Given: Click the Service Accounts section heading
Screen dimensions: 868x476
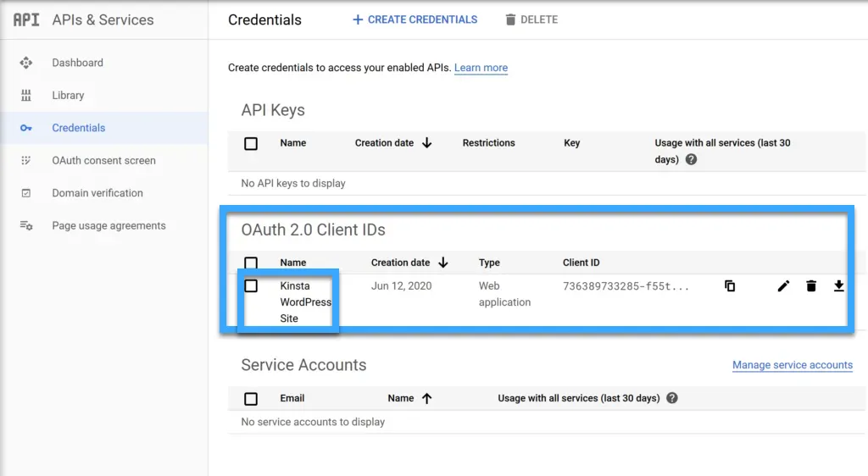Looking at the screenshot, I should (304, 365).
